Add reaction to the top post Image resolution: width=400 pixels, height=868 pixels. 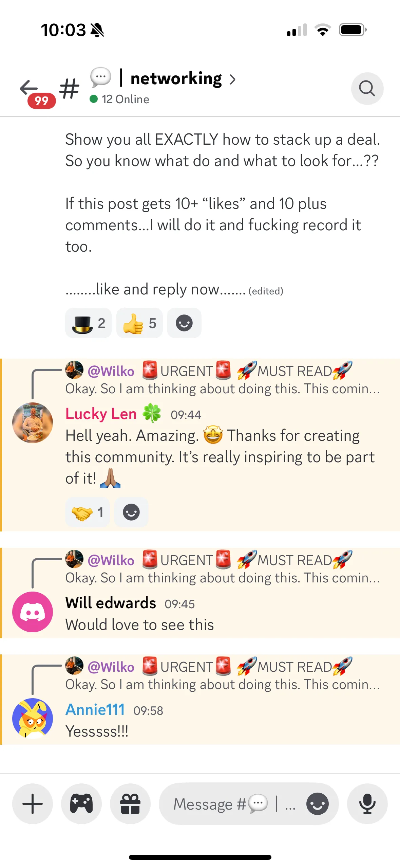184,323
